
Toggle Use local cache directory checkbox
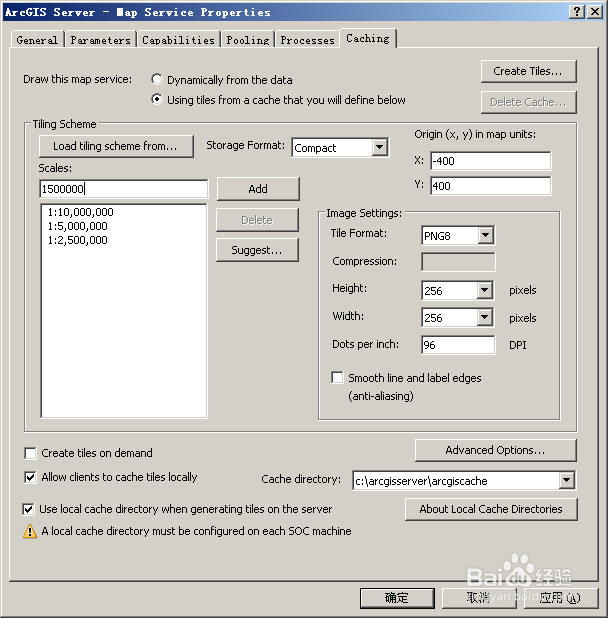click(28, 509)
